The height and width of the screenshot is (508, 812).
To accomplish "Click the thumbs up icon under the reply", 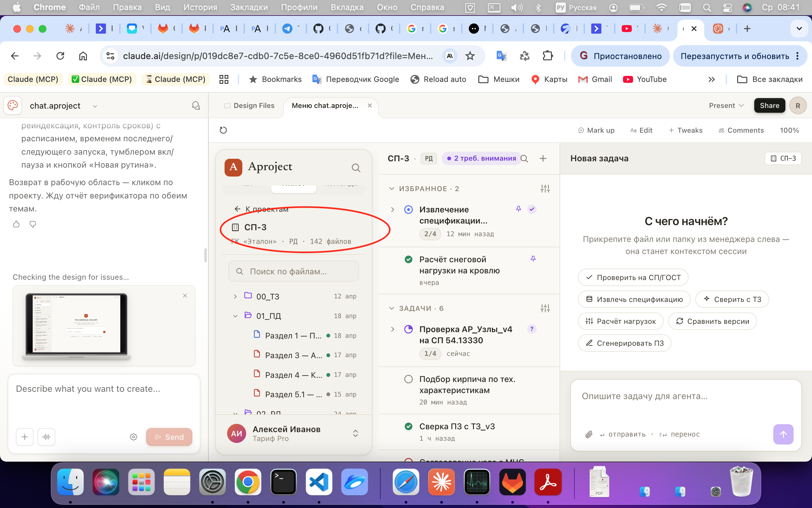I will [16, 224].
